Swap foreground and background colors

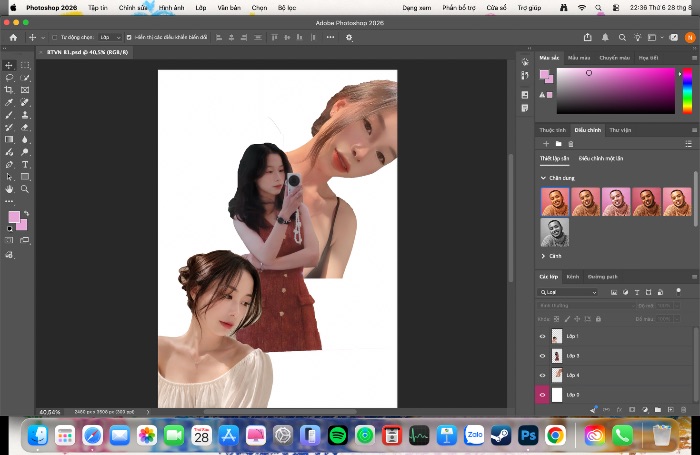(x=26, y=213)
